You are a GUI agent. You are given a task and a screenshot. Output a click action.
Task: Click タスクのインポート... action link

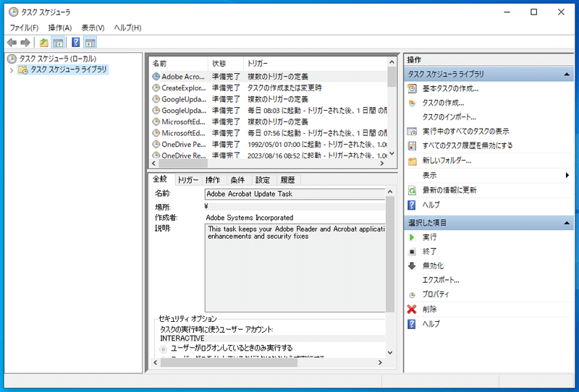pos(449,117)
